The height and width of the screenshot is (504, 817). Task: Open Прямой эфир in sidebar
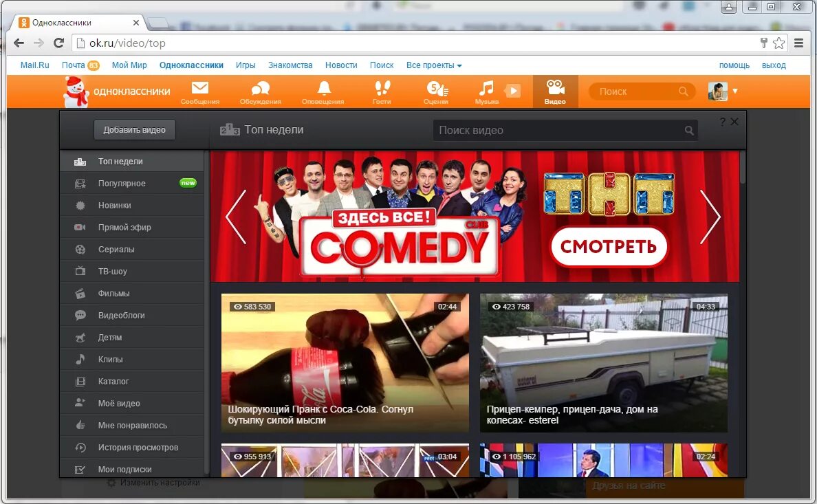(132, 227)
